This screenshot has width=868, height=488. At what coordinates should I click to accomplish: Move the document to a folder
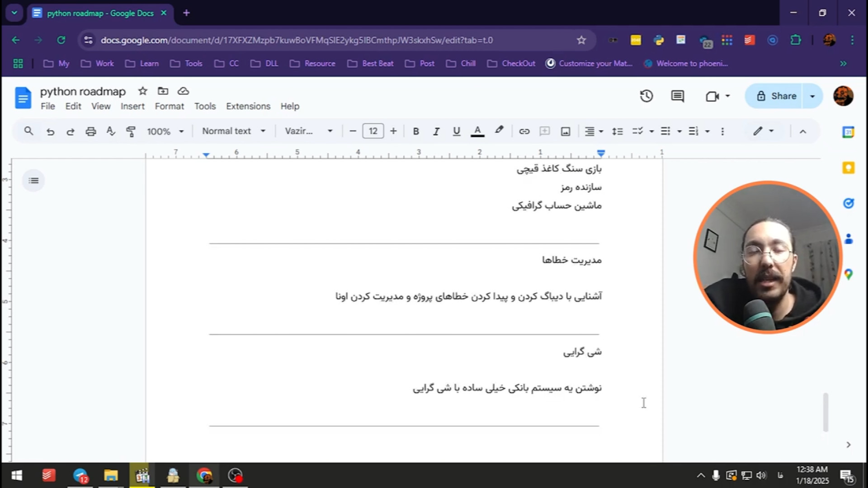click(x=163, y=91)
